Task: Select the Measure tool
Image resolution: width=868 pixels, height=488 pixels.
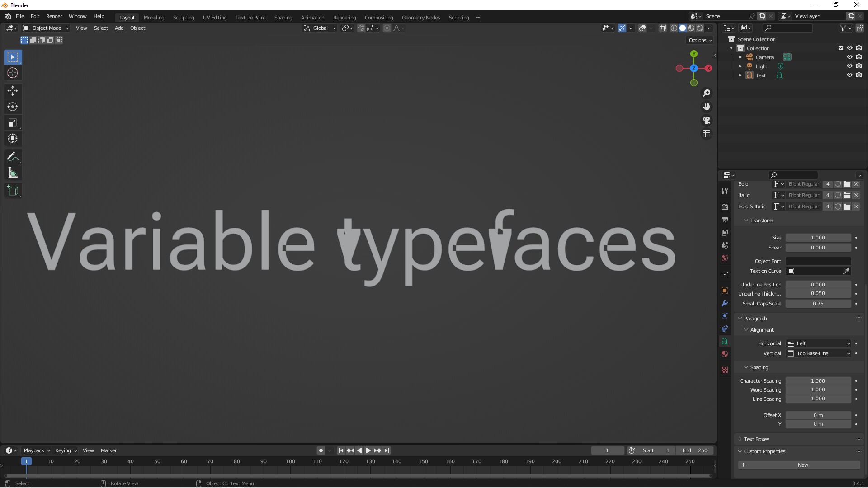Action: [x=13, y=173]
